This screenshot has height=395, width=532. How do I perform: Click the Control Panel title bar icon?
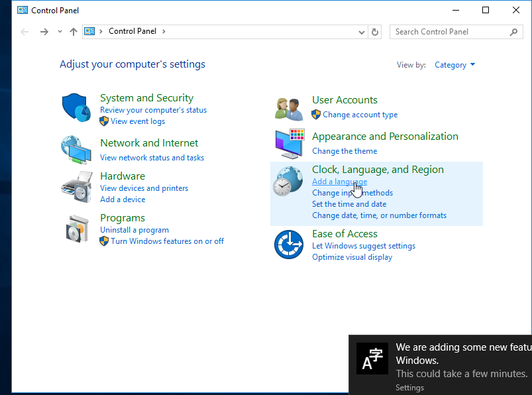23,10
